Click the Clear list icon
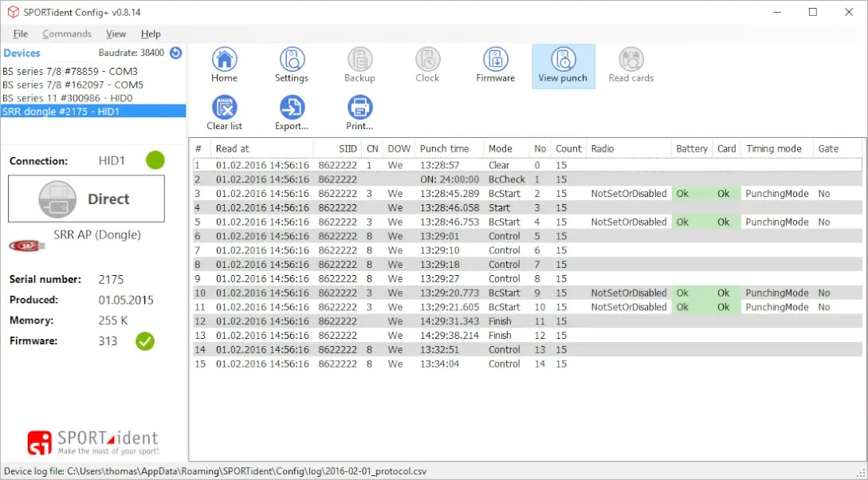The width and height of the screenshot is (868, 480). tap(224, 108)
